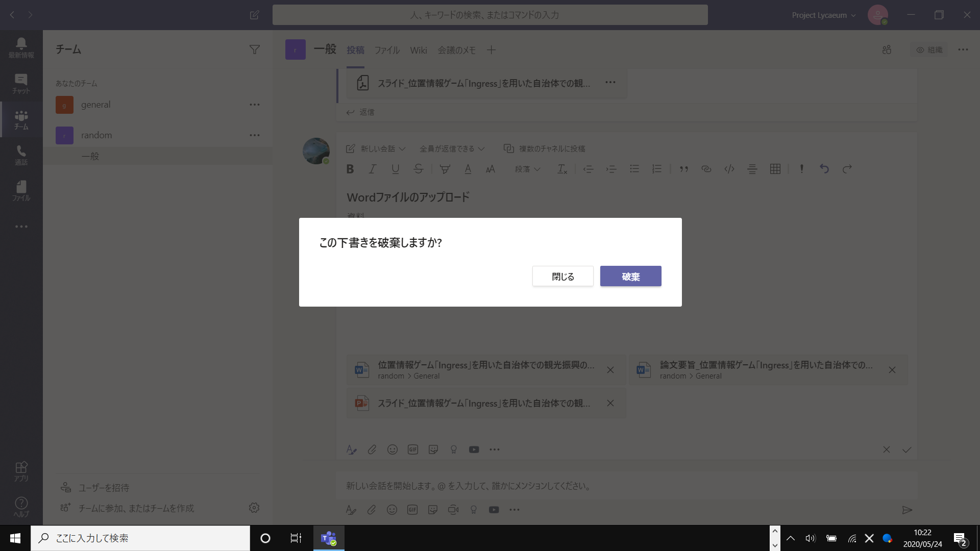Invite users via ユーザーを招待
The height and width of the screenshot is (551, 980).
(102, 488)
